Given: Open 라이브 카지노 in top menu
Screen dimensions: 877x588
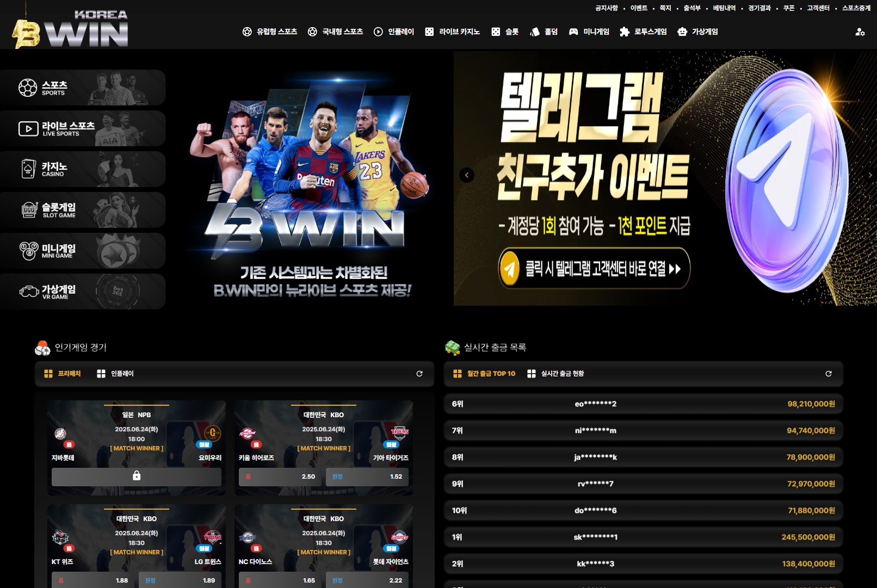Looking at the screenshot, I should [x=453, y=32].
